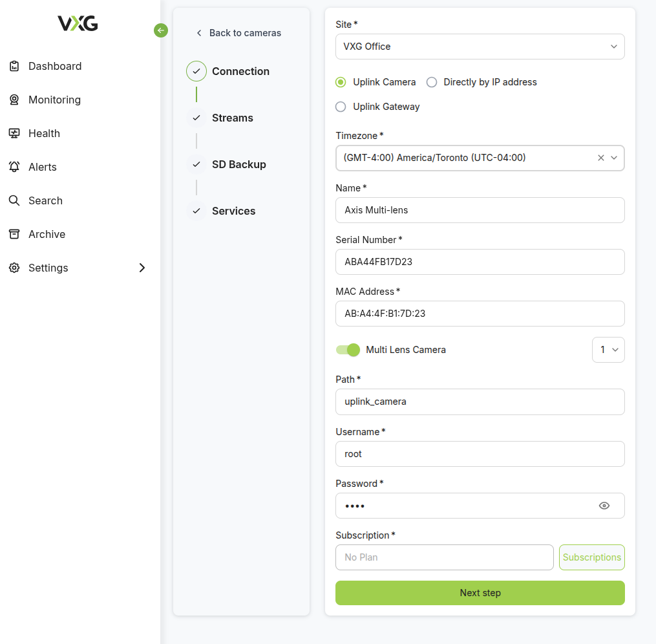Click the Health monitor icon
656x644 pixels.
14,133
